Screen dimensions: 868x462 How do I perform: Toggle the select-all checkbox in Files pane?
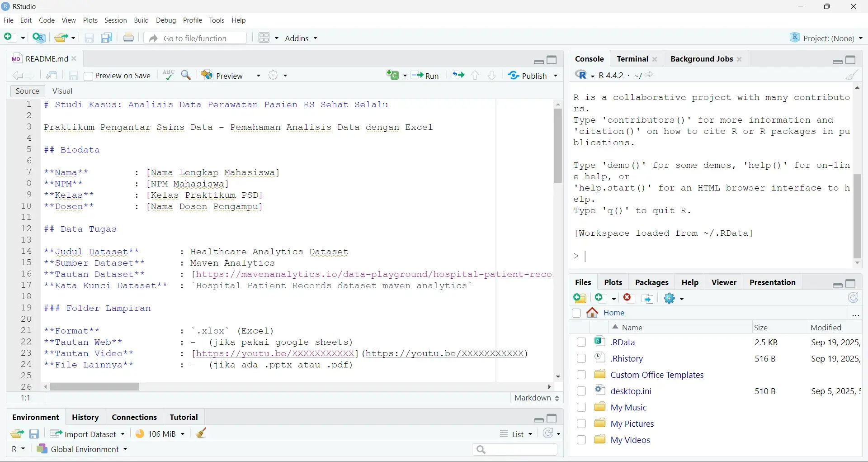click(576, 313)
